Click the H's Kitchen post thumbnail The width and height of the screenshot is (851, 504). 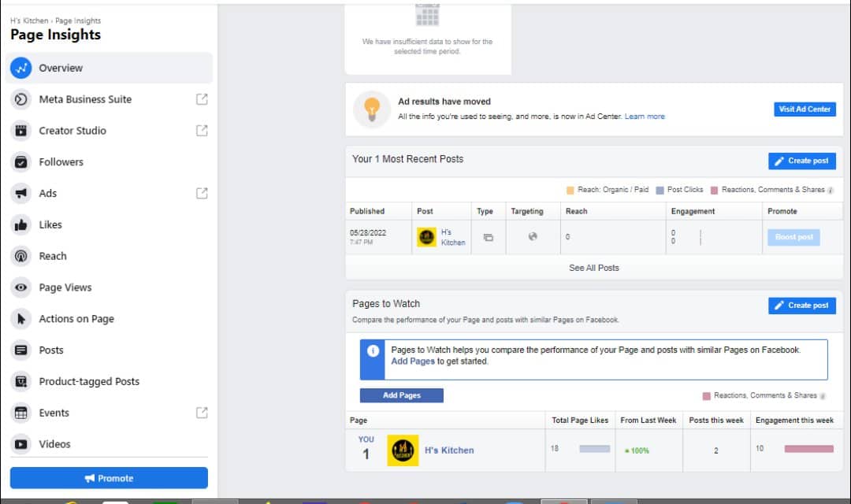coord(426,237)
